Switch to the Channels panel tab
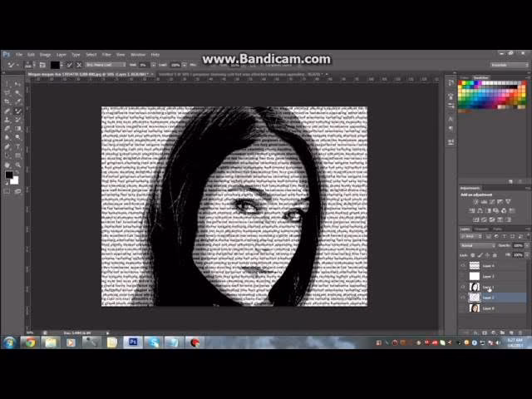532x399 pixels. [482, 229]
